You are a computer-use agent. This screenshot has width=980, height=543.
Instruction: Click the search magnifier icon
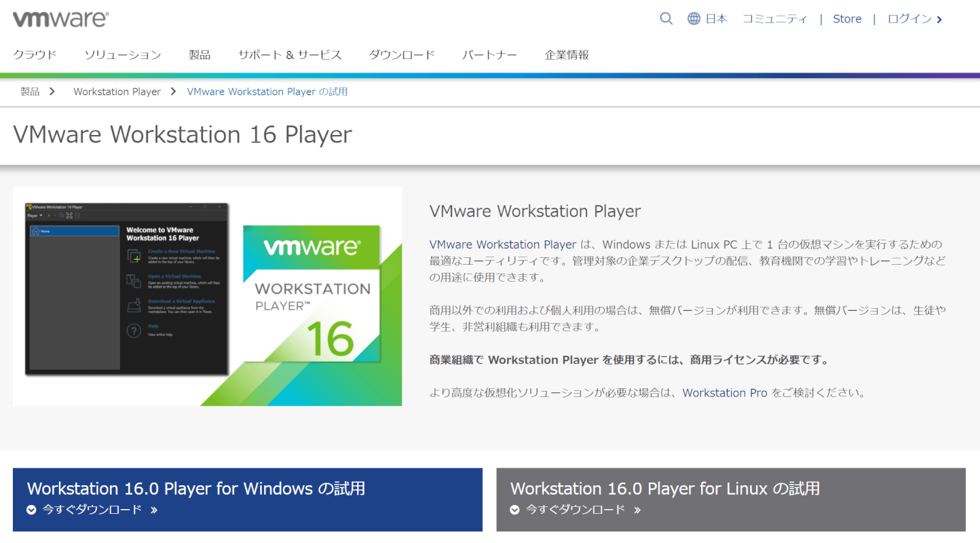point(666,18)
